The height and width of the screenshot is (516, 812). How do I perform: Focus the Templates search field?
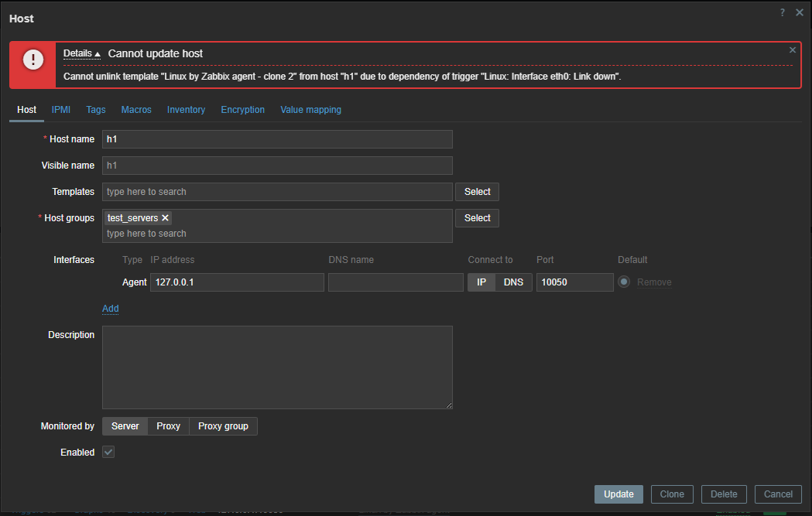(277, 192)
